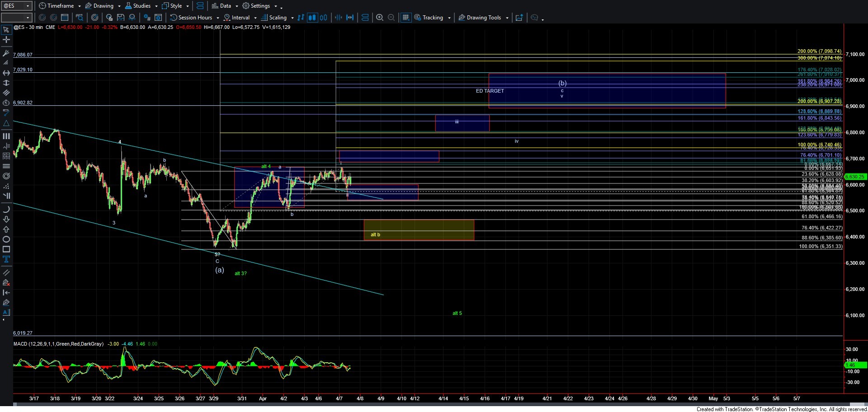The width and height of the screenshot is (868, 412).
Task: Toggle the chart grid display button
Action: click(406, 18)
